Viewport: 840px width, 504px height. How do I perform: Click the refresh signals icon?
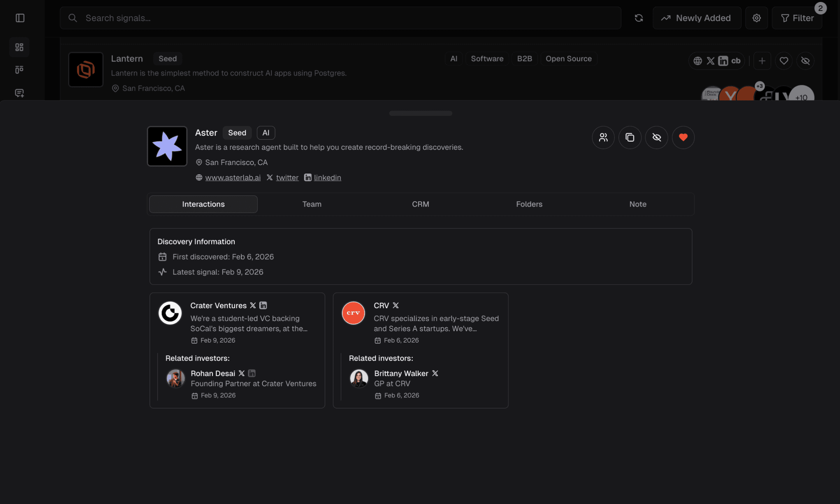point(638,18)
